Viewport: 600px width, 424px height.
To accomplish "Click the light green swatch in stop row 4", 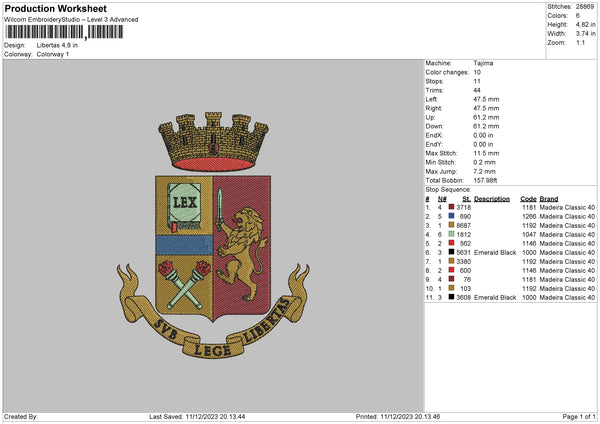I will pos(452,234).
